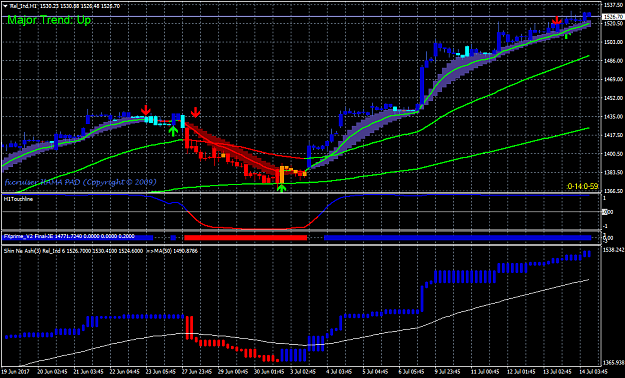Click the 19 Jun 2017 date label

(x=16, y=371)
